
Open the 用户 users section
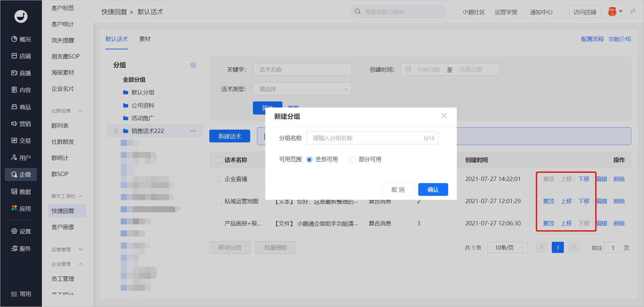click(21, 158)
